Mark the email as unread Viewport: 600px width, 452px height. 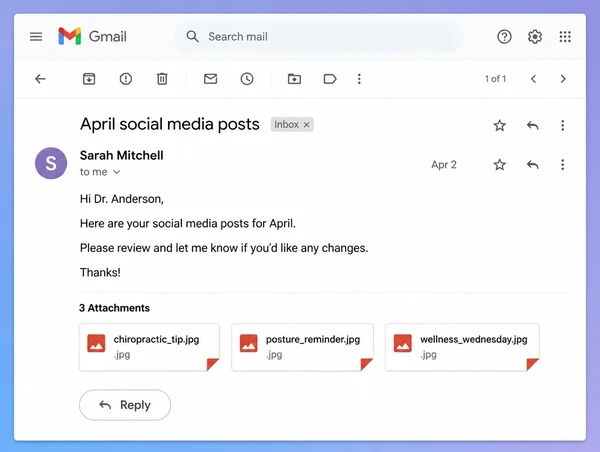point(210,79)
